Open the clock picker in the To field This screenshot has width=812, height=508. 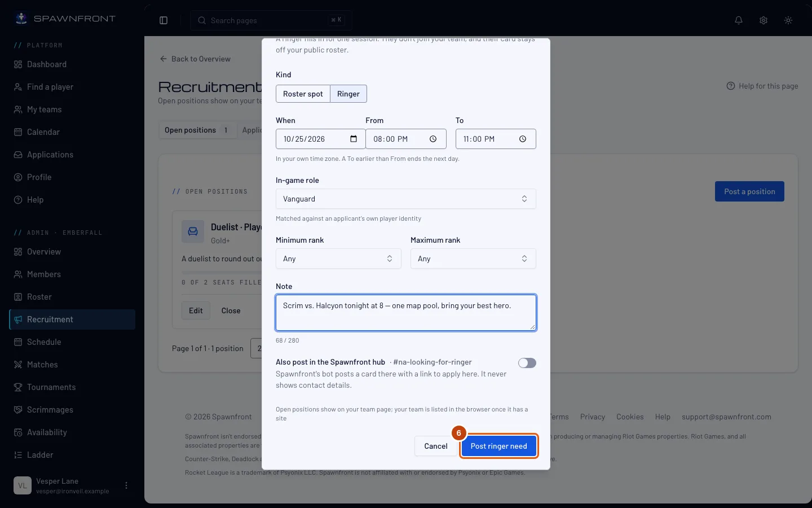523,139
